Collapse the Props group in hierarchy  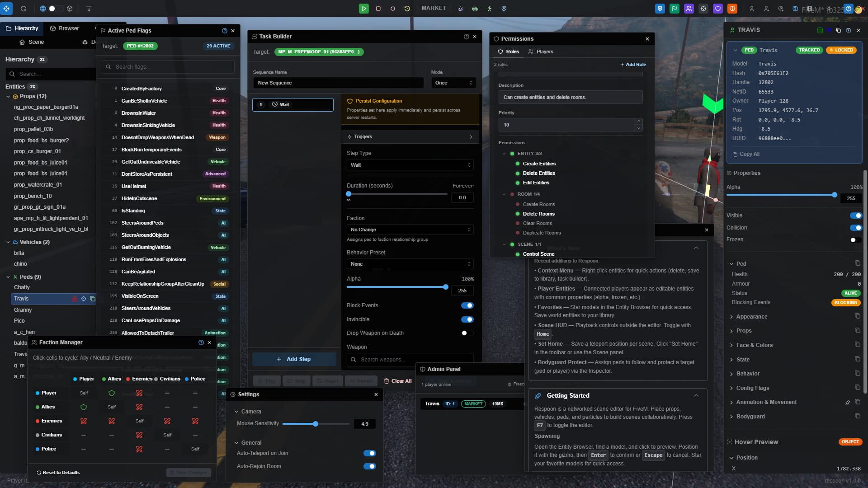(8, 96)
